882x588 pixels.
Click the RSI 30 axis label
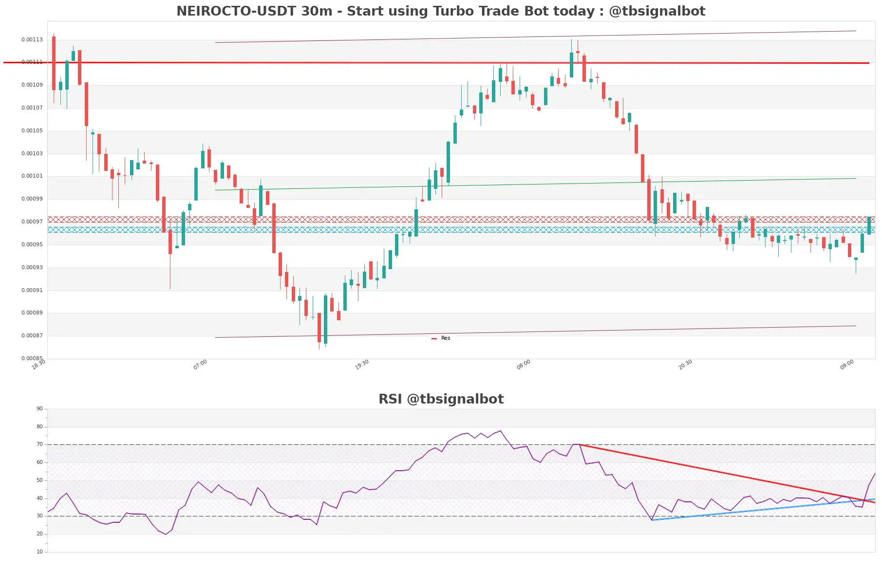39,516
